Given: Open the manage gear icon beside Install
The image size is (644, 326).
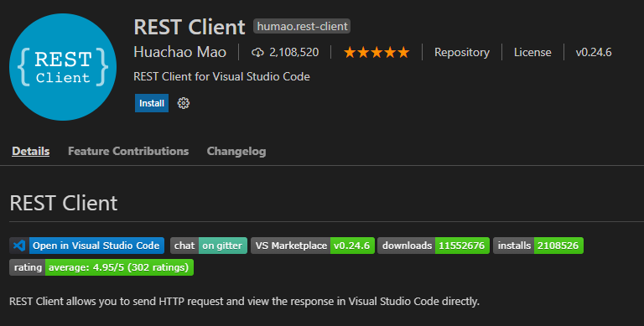Looking at the screenshot, I should 183,103.
